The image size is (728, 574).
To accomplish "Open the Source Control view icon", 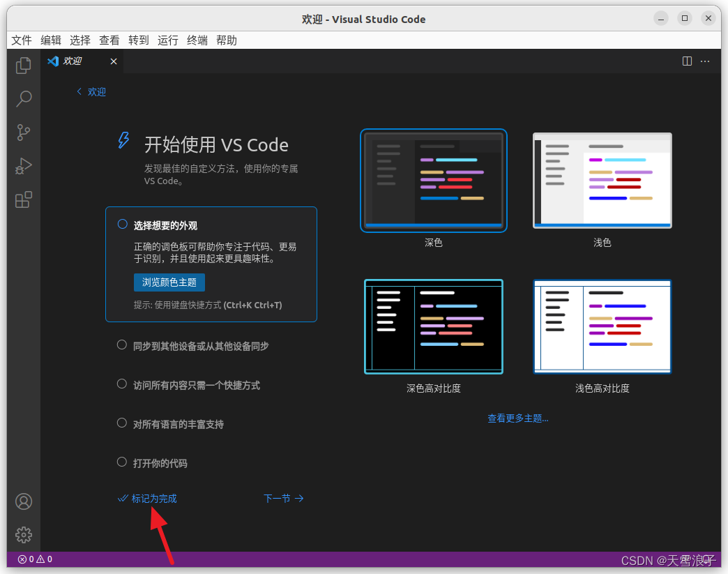I will point(24,133).
